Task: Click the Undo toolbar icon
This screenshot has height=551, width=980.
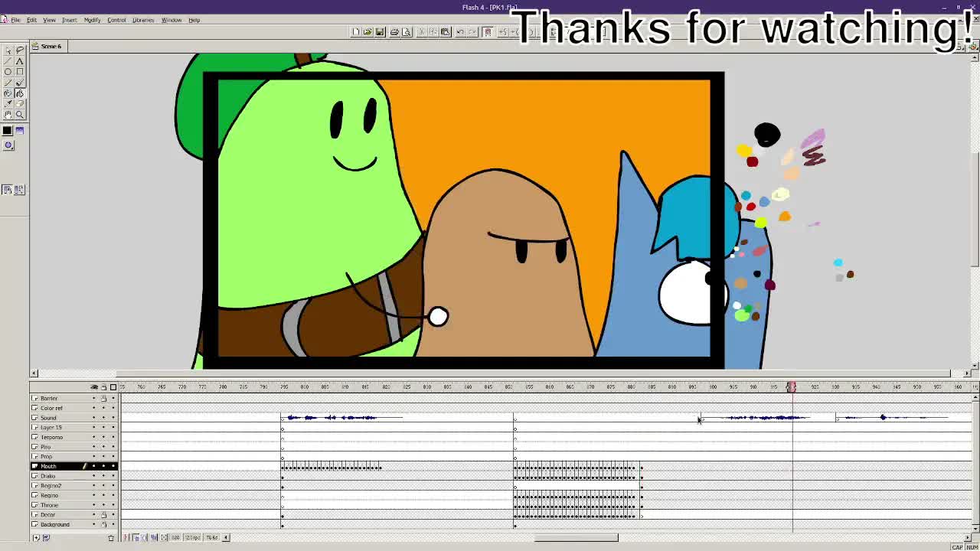Action: coord(460,32)
